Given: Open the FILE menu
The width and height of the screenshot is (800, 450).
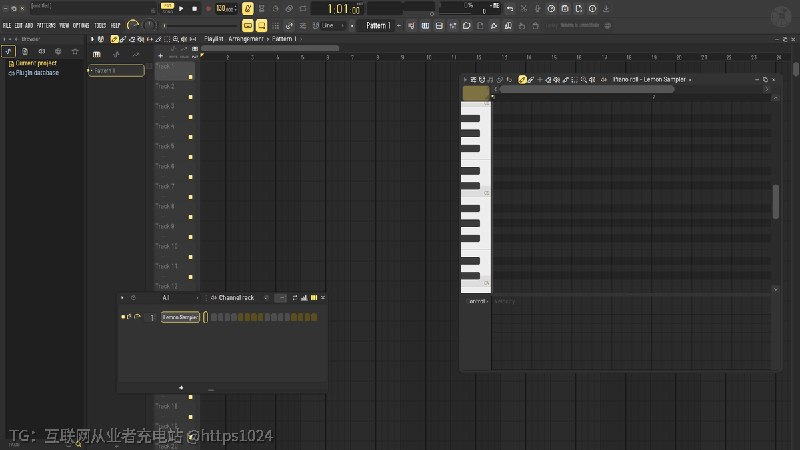Looking at the screenshot, I should click(x=7, y=26).
